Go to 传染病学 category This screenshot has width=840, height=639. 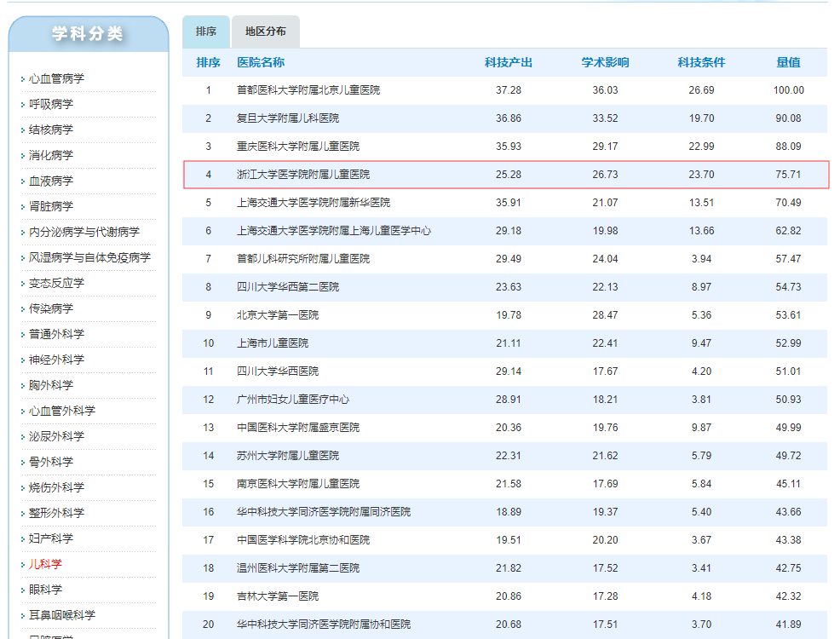(51, 308)
